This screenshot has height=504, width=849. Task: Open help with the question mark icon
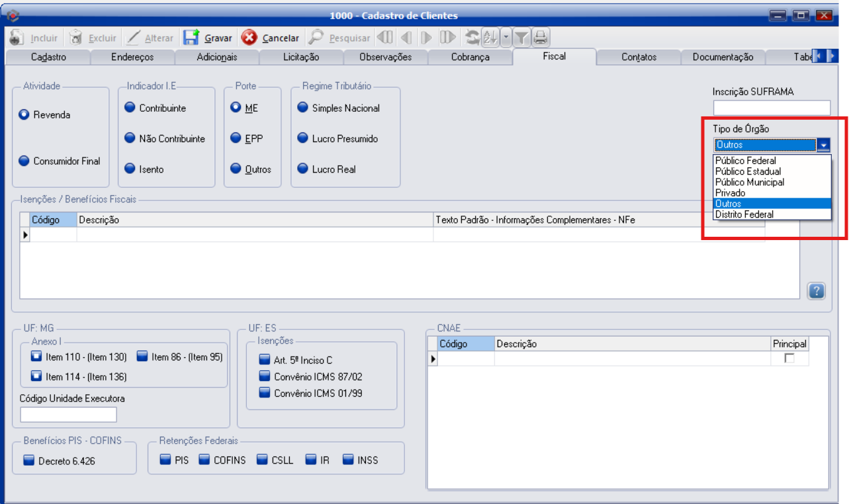click(x=816, y=291)
